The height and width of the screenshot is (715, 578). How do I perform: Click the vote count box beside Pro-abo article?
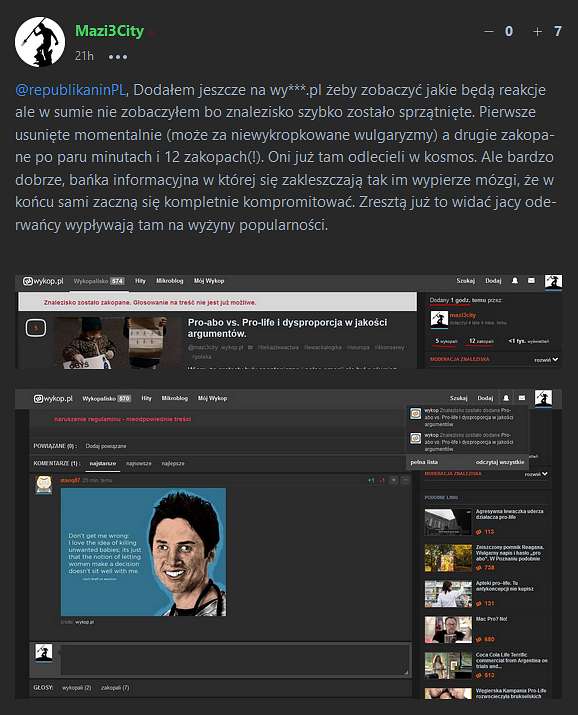click(x=36, y=328)
